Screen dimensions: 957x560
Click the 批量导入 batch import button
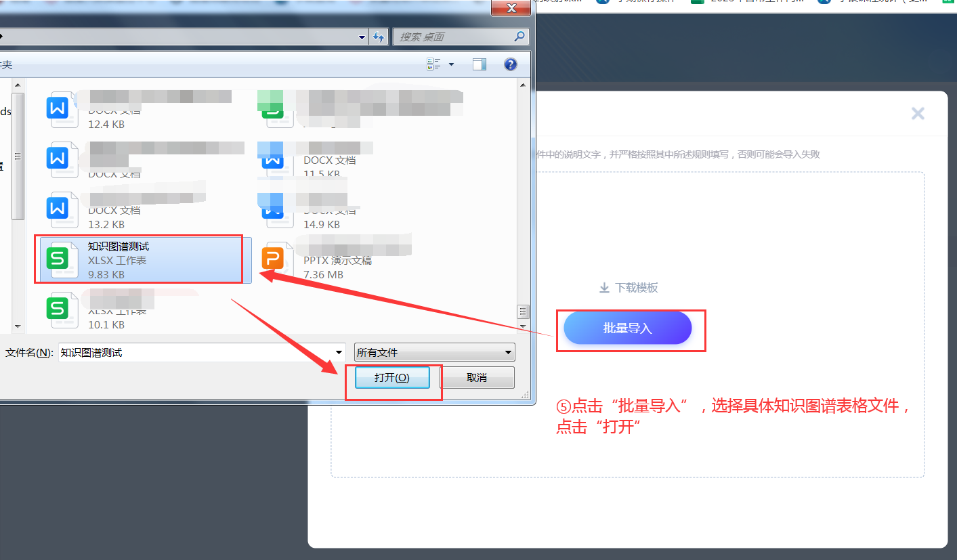(627, 328)
